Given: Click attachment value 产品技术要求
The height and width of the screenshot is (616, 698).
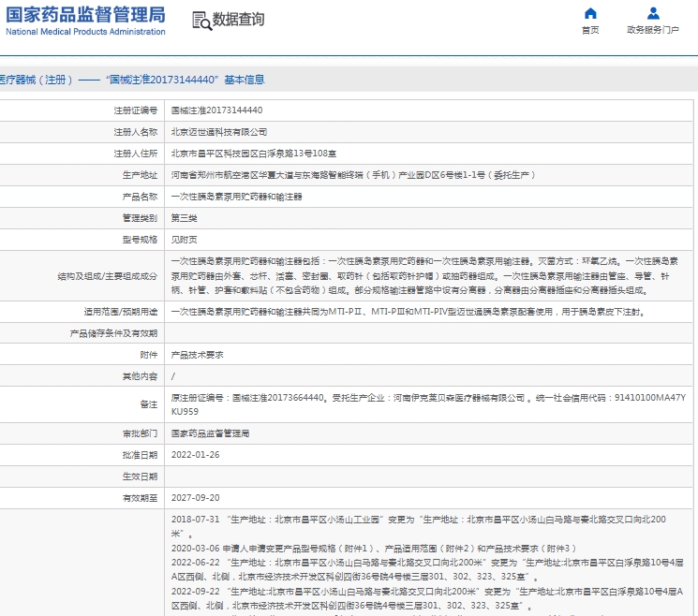Looking at the screenshot, I should (197, 355).
